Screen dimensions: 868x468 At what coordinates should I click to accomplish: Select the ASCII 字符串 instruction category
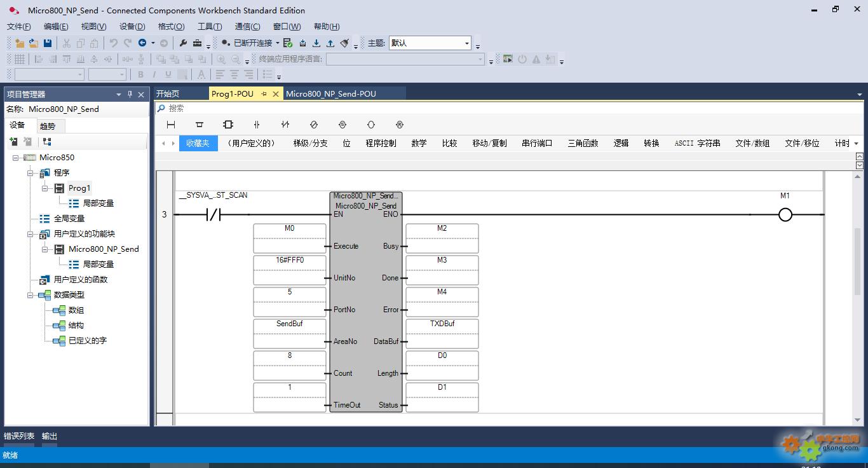pos(697,143)
